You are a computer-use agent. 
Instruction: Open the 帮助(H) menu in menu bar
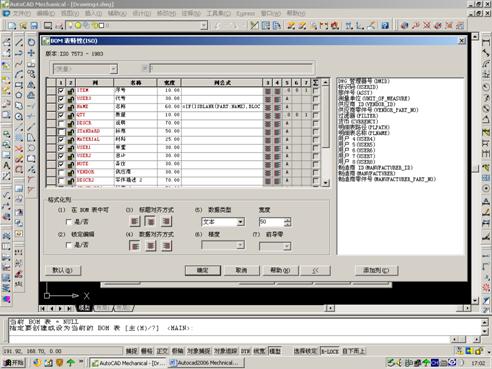[x=296, y=13]
